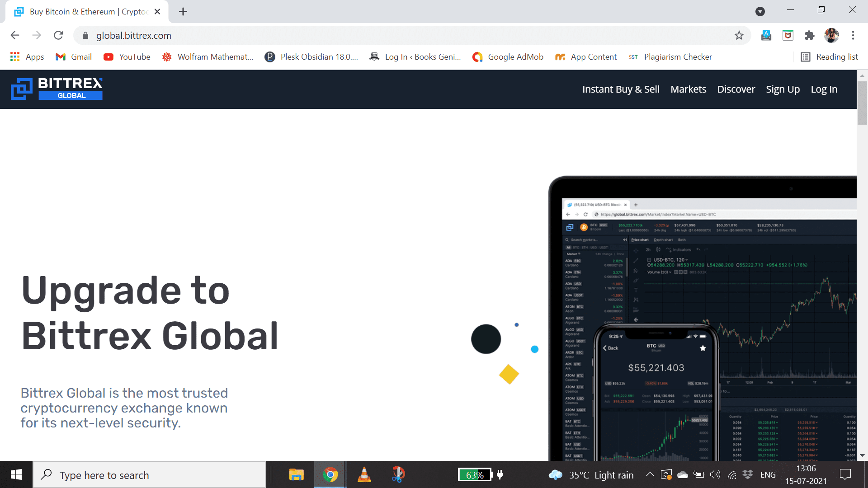Image resolution: width=868 pixels, height=488 pixels.
Task: View site info via the lock icon
Action: (85, 35)
